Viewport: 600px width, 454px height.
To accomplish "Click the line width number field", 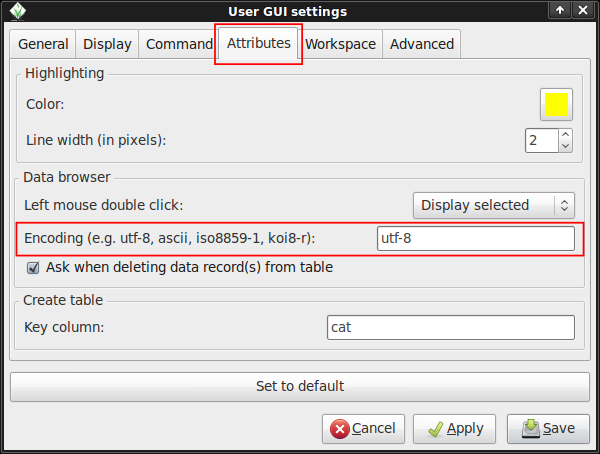I will 540,140.
